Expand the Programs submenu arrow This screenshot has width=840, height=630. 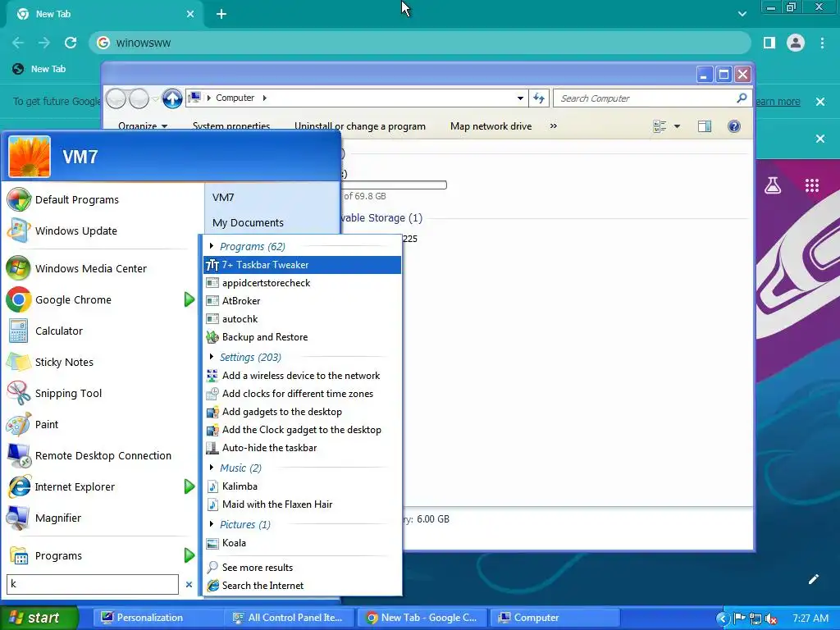[189, 555]
